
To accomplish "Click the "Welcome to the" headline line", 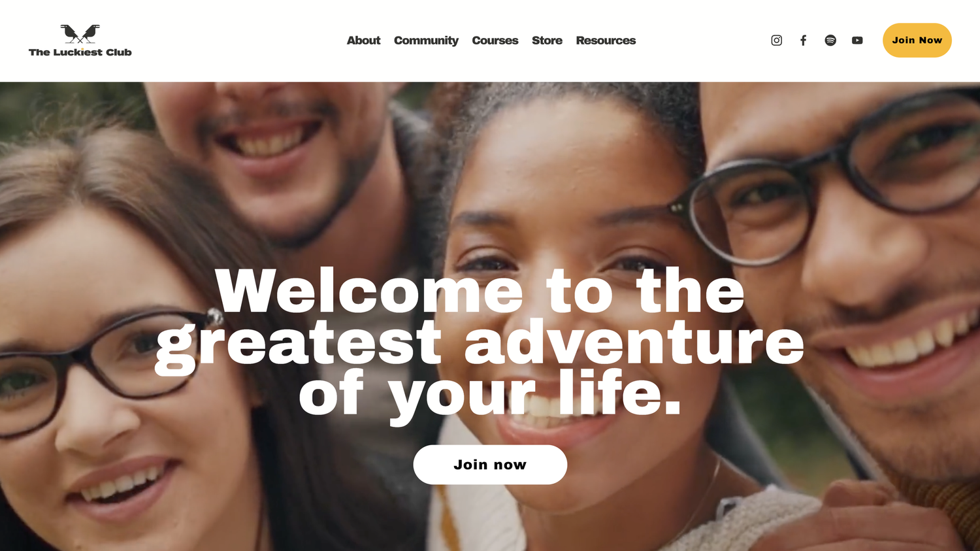I will point(480,291).
